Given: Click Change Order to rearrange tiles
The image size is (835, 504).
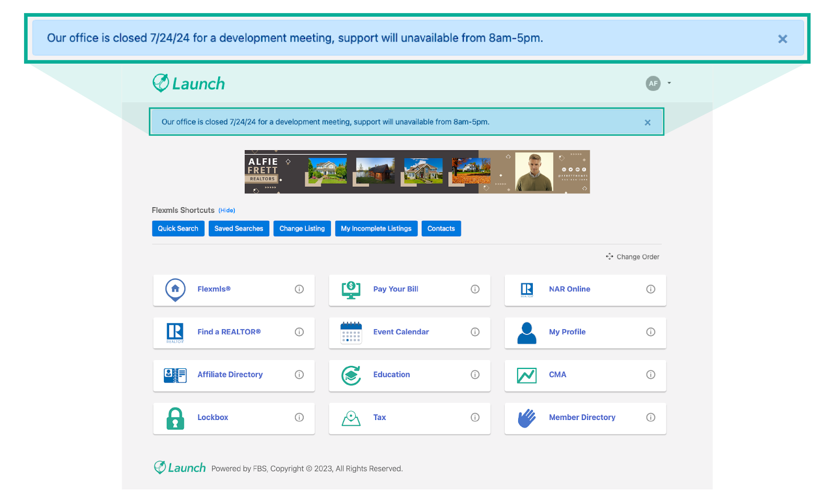Looking at the screenshot, I should 633,257.
